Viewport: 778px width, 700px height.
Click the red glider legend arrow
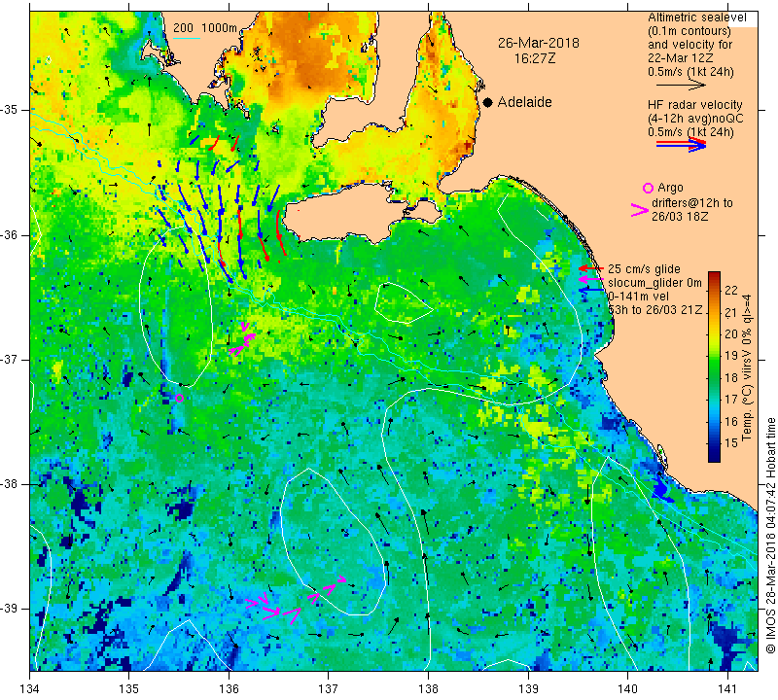coord(591,268)
